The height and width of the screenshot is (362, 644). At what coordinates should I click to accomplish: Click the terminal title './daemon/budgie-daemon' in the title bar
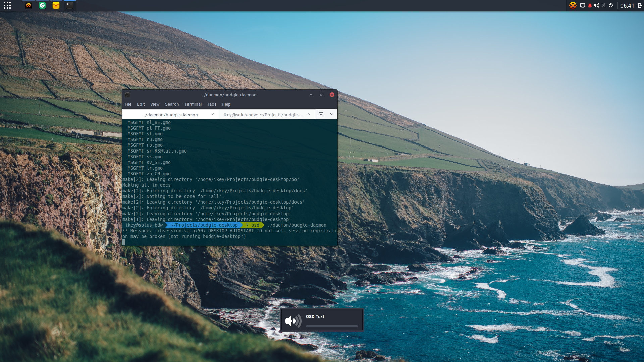click(x=229, y=95)
